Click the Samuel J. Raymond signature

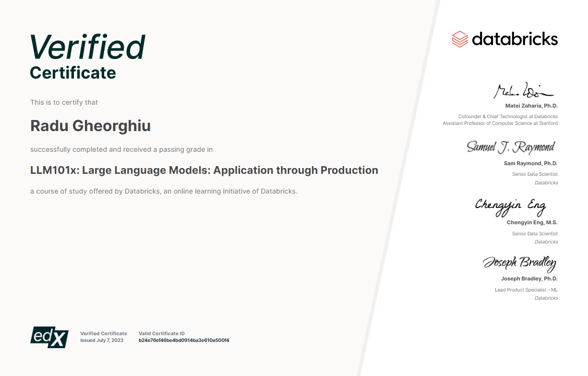[x=511, y=147]
